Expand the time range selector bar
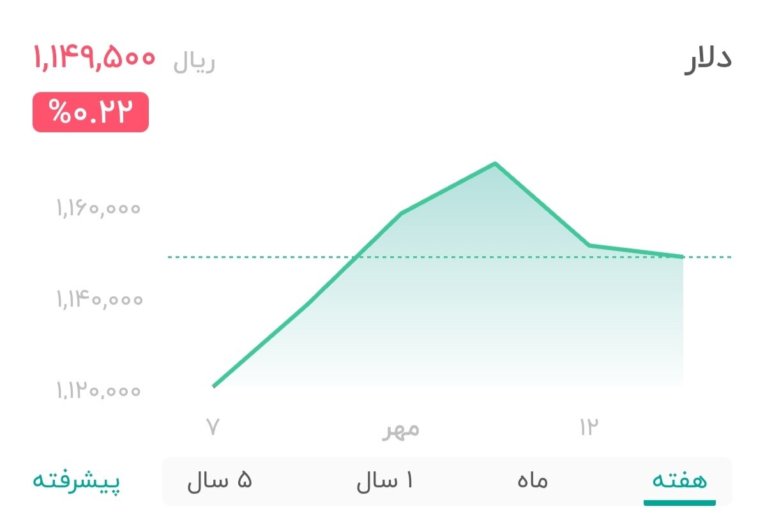Screen dimensions: 765x532 click(x=447, y=480)
